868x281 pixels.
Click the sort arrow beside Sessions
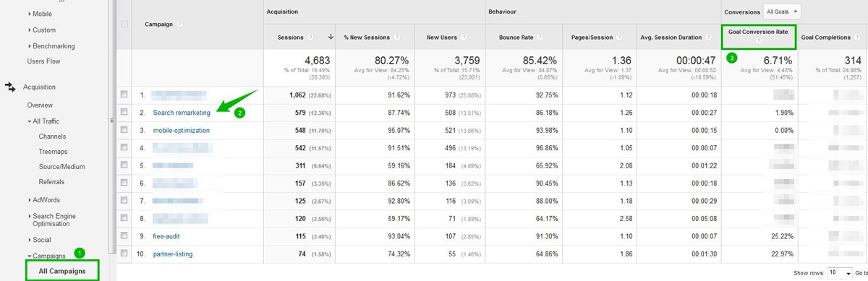[331, 37]
